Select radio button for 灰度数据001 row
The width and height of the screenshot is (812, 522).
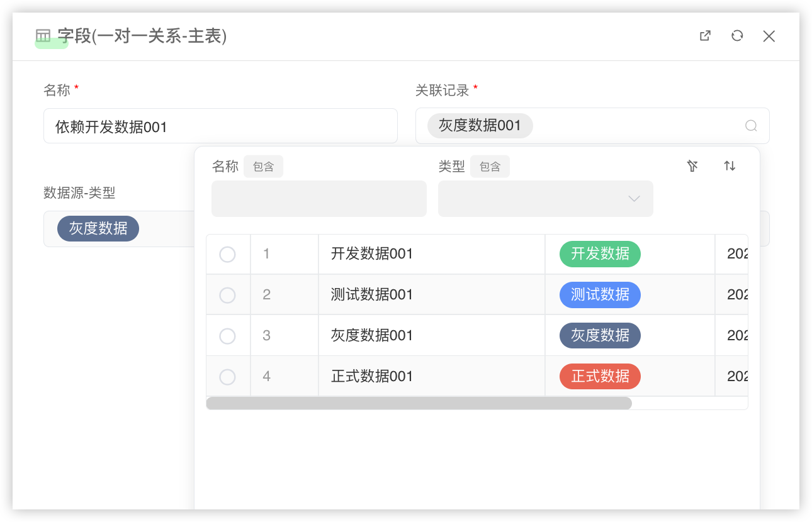[x=227, y=336]
